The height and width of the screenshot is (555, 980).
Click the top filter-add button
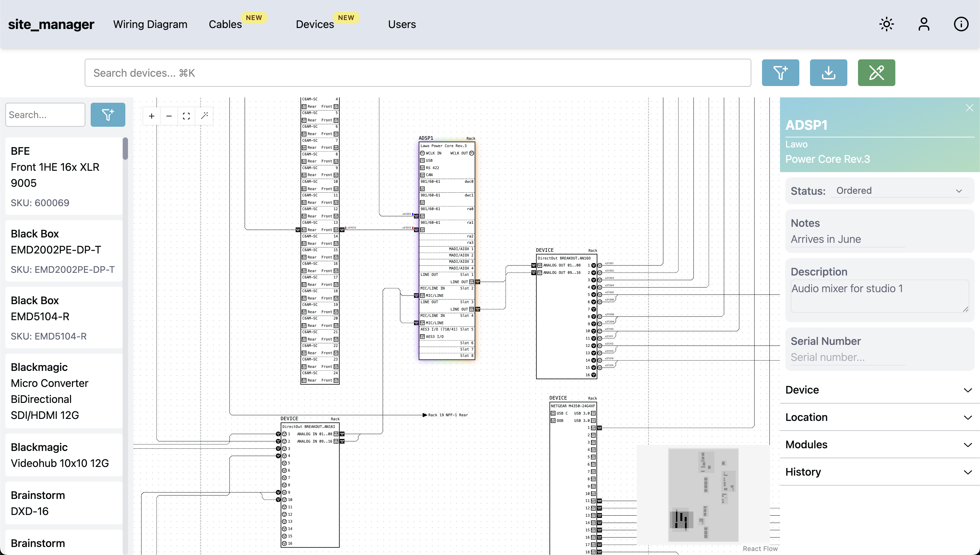point(780,72)
